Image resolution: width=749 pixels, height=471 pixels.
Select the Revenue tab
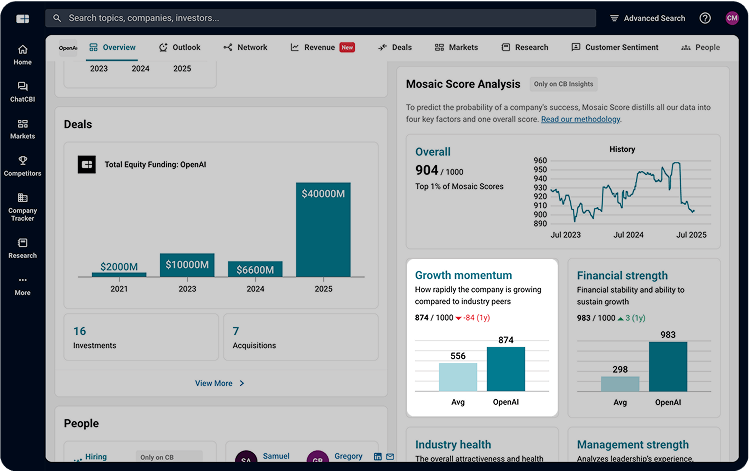click(x=321, y=47)
